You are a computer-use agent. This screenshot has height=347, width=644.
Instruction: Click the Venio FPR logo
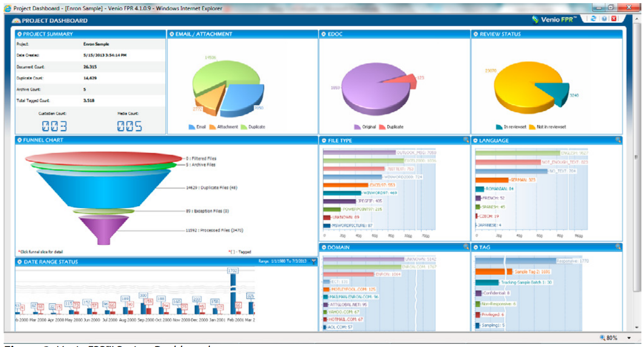coord(555,20)
